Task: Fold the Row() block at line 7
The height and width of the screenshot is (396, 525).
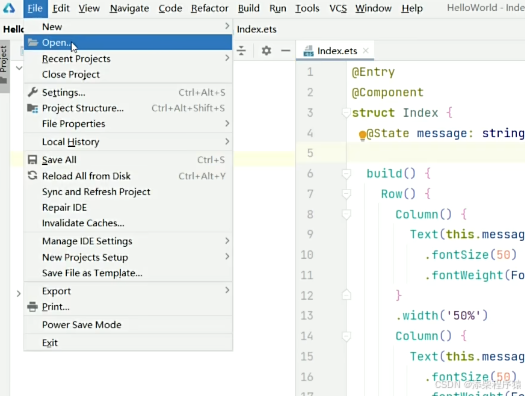Action: pos(346,194)
